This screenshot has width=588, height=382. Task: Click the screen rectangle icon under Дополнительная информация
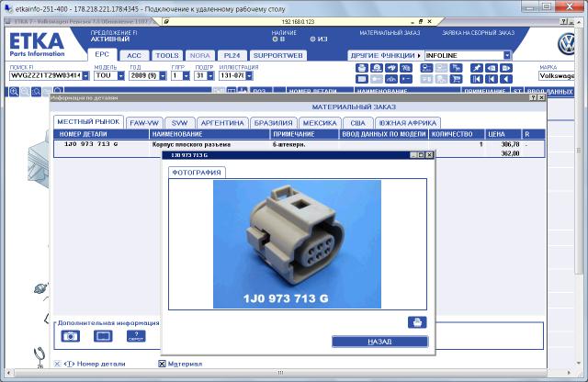click(103, 336)
